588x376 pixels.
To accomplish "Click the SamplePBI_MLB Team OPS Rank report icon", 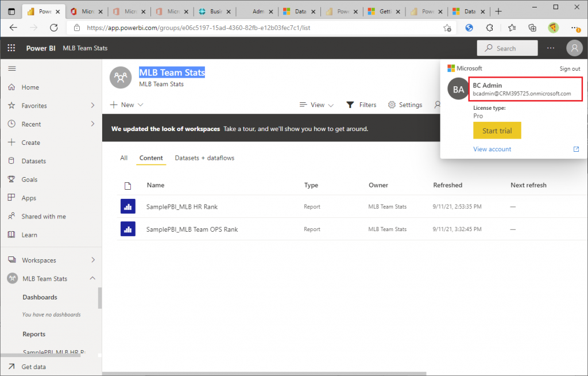I will (x=128, y=229).
